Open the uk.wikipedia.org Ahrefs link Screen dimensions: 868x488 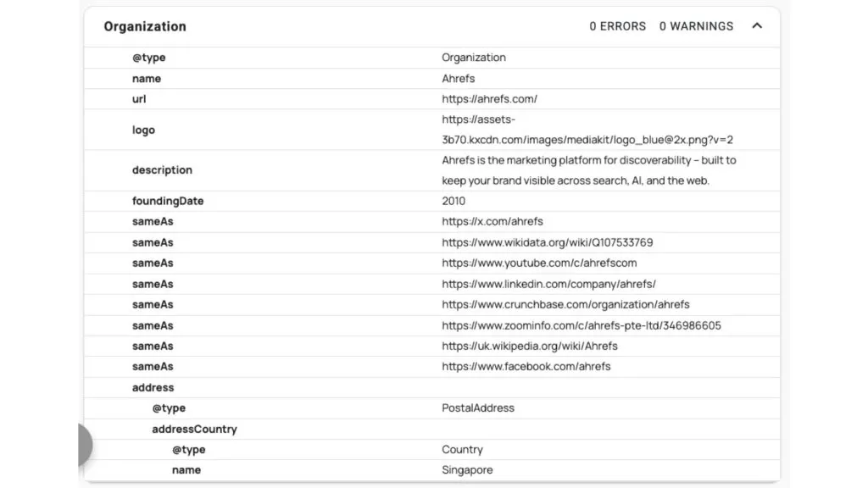pyautogui.click(x=530, y=346)
